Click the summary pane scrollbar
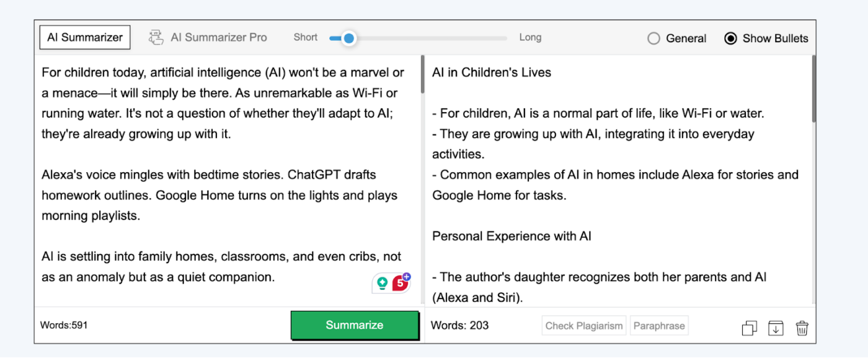 point(813,89)
